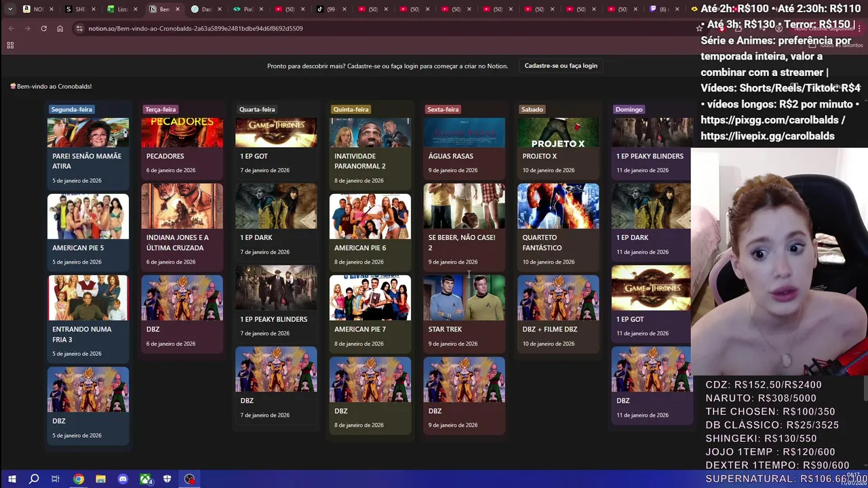Open Windows Security shield on the taskbar
This screenshot has width=868, height=488.
click(167, 479)
